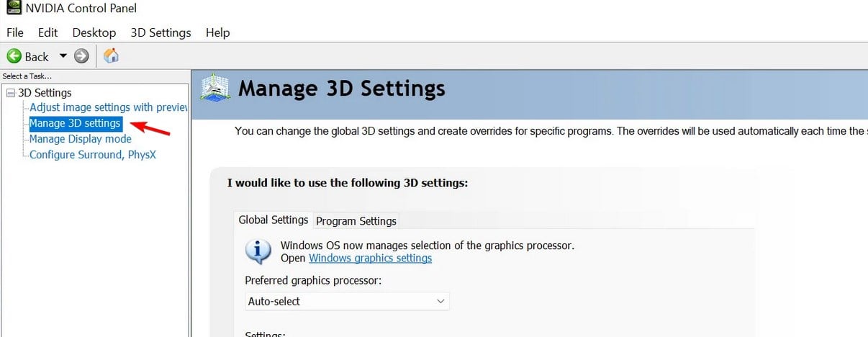
Task: Collapse the 3D Settings tree node
Action: coord(10,93)
